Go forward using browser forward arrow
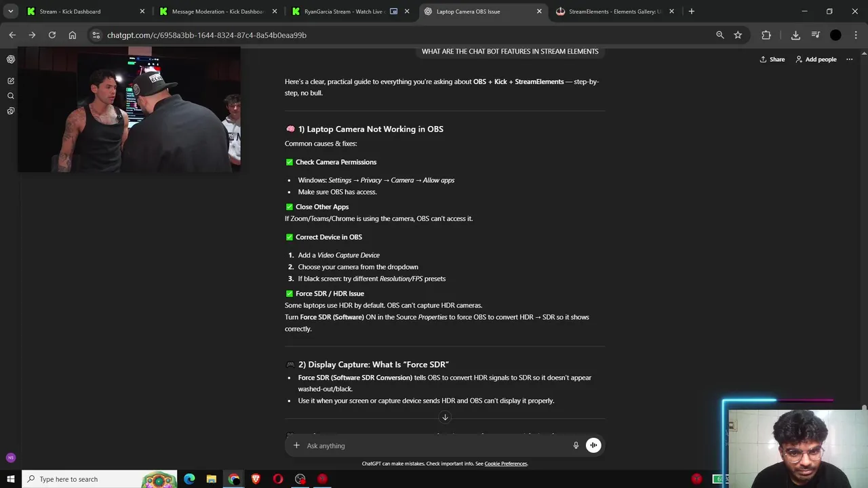The image size is (868, 488). (x=32, y=35)
